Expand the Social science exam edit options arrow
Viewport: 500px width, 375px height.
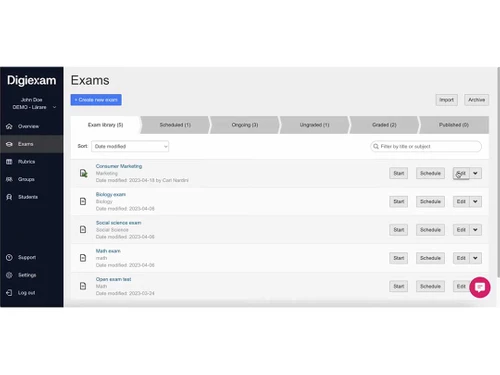pyautogui.click(x=475, y=230)
